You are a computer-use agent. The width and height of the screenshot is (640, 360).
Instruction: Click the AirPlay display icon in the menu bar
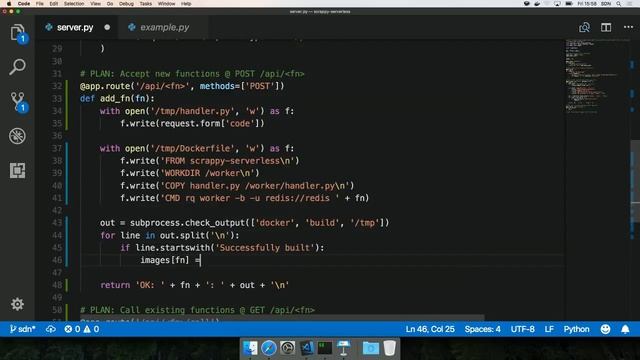(557, 4)
